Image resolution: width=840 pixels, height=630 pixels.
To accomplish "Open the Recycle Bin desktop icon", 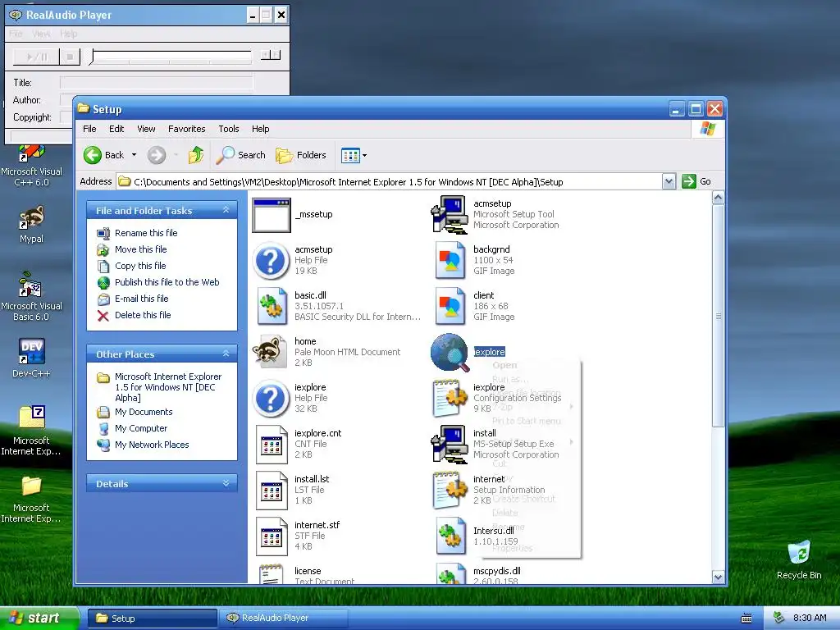I will point(799,559).
